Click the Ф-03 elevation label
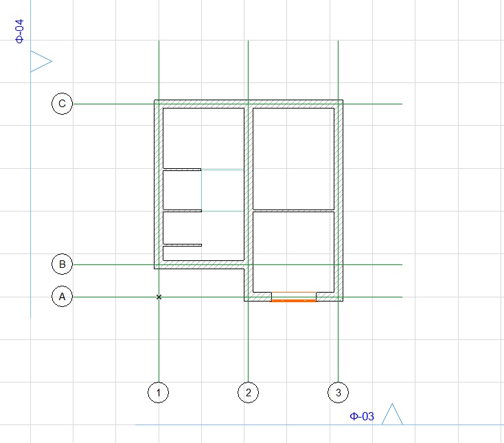 point(362,416)
